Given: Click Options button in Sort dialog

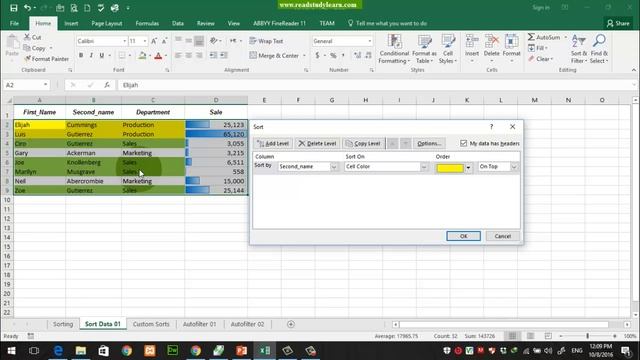Looking at the screenshot, I should [x=429, y=143].
